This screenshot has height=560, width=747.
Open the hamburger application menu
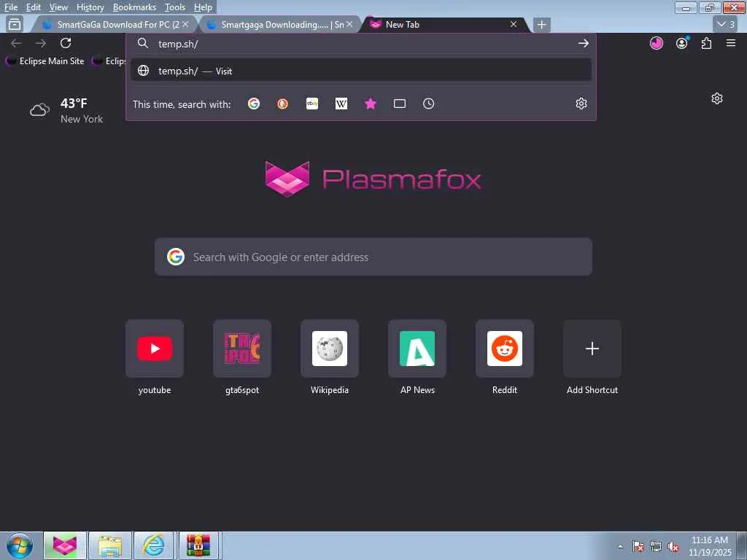(731, 43)
